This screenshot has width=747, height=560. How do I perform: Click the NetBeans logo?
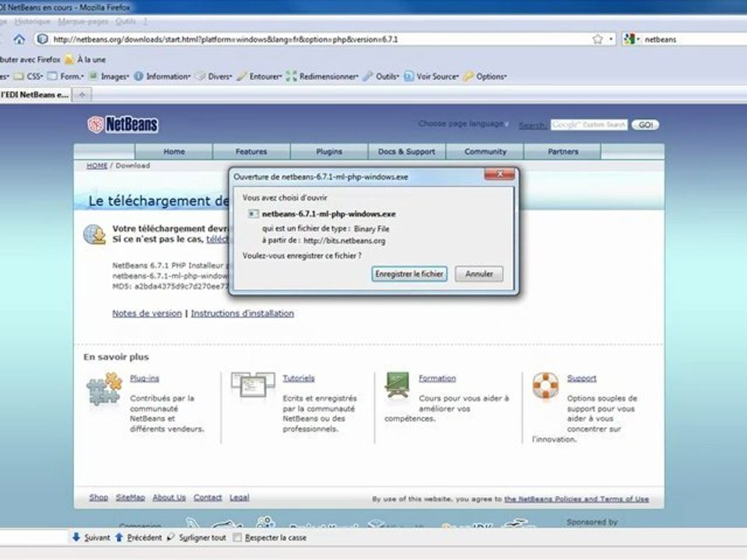(123, 124)
